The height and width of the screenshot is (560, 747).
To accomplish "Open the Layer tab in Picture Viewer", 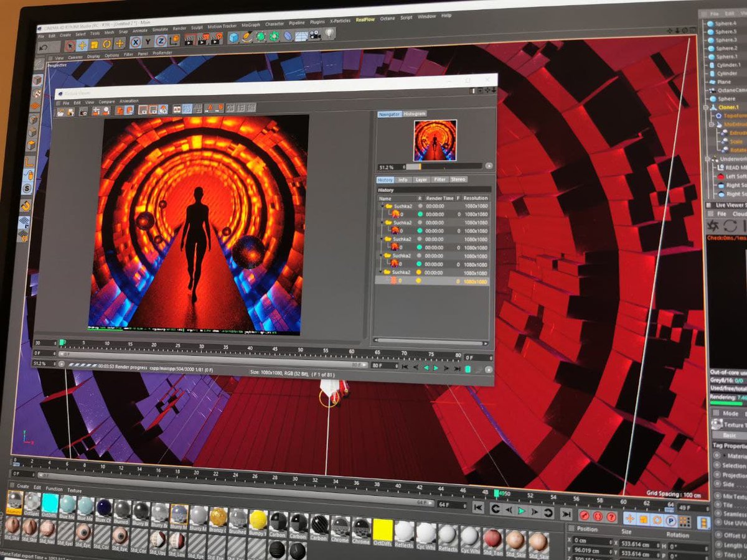I will [x=421, y=180].
